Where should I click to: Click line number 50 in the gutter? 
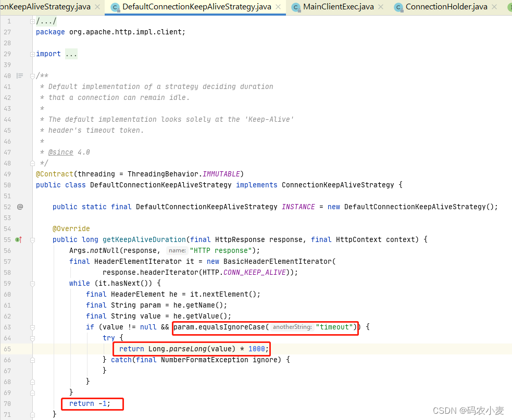coord(7,185)
